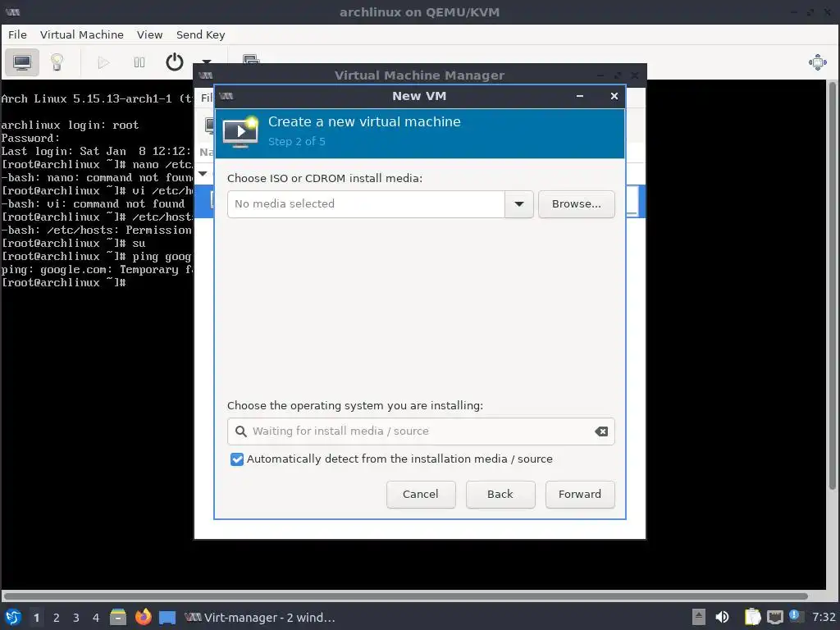This screenshot has width=840, height=630.
Task: Open the View menu
Action: 149,34
